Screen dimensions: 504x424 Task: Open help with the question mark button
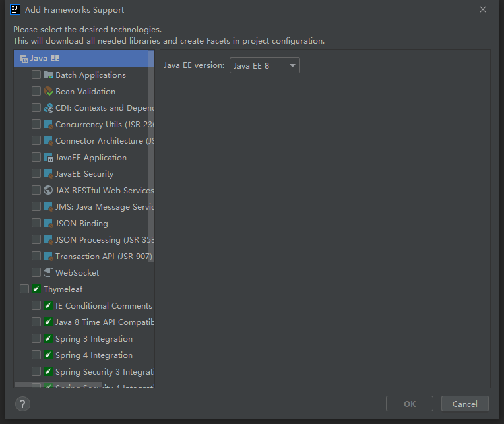22,404
